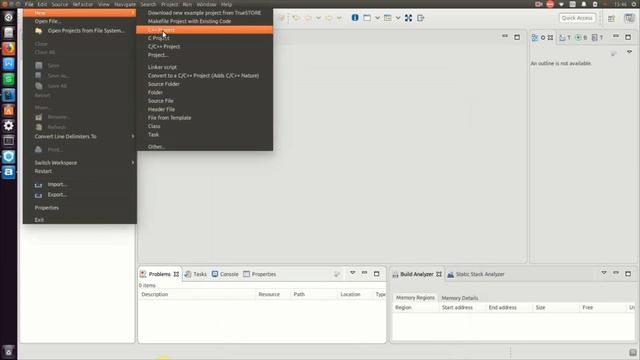Open the Outline view menu dropdown
Screen dimensions: 640x360
coord(629,52)
